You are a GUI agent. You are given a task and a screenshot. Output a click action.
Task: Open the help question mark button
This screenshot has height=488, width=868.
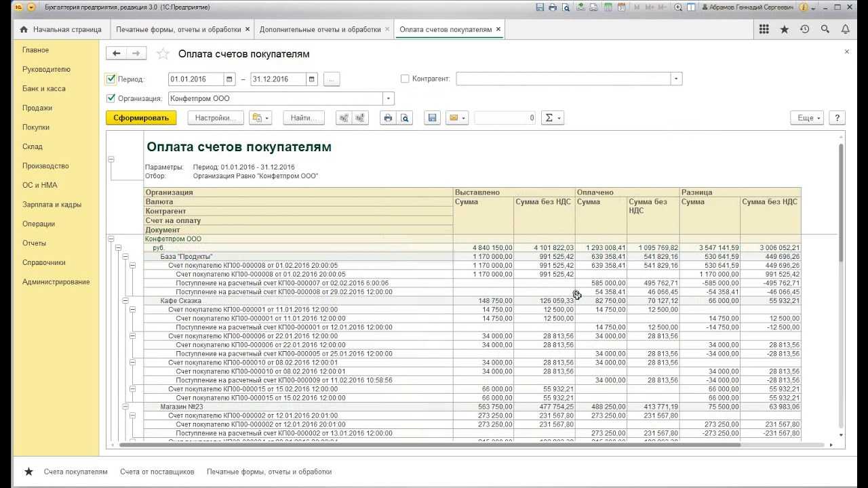click(837, 118)
